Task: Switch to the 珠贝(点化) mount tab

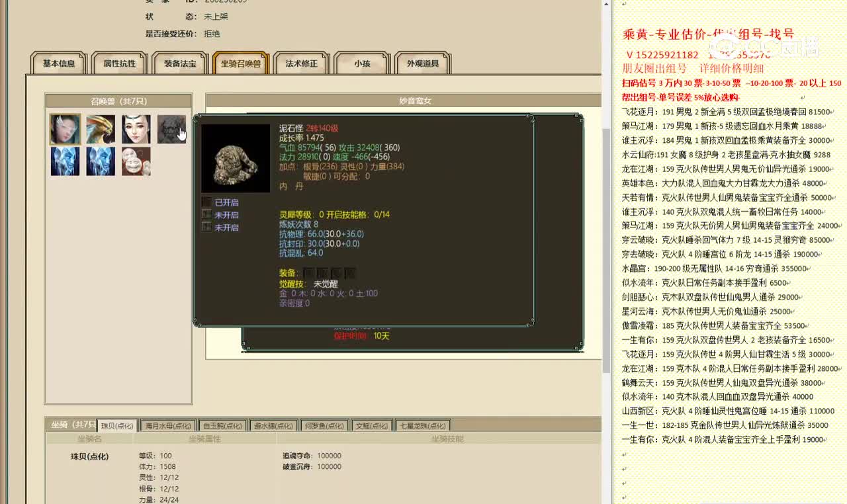Action: [118, 426]
